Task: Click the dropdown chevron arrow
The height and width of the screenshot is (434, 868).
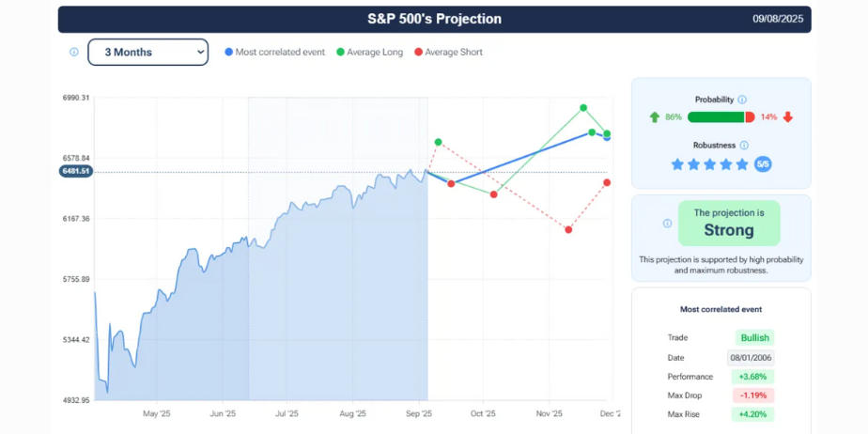Action: [x=200, y=53]
